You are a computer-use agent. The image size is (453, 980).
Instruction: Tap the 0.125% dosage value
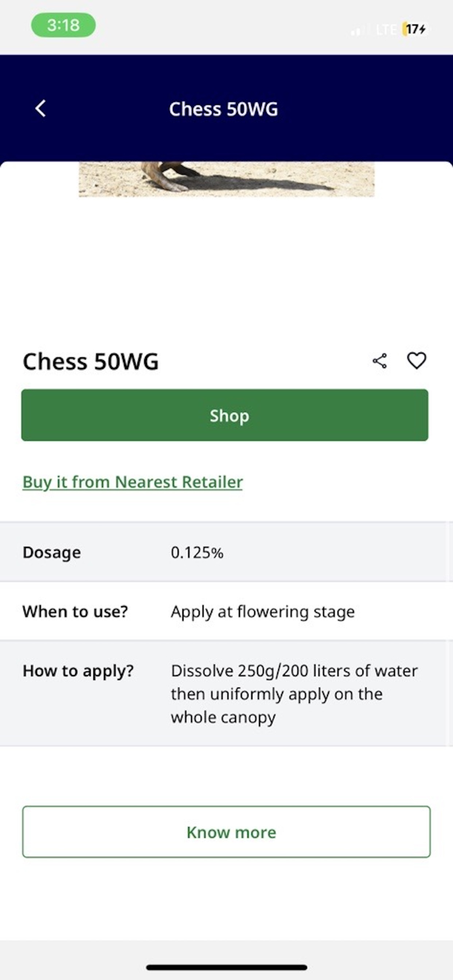coord(197,552)
